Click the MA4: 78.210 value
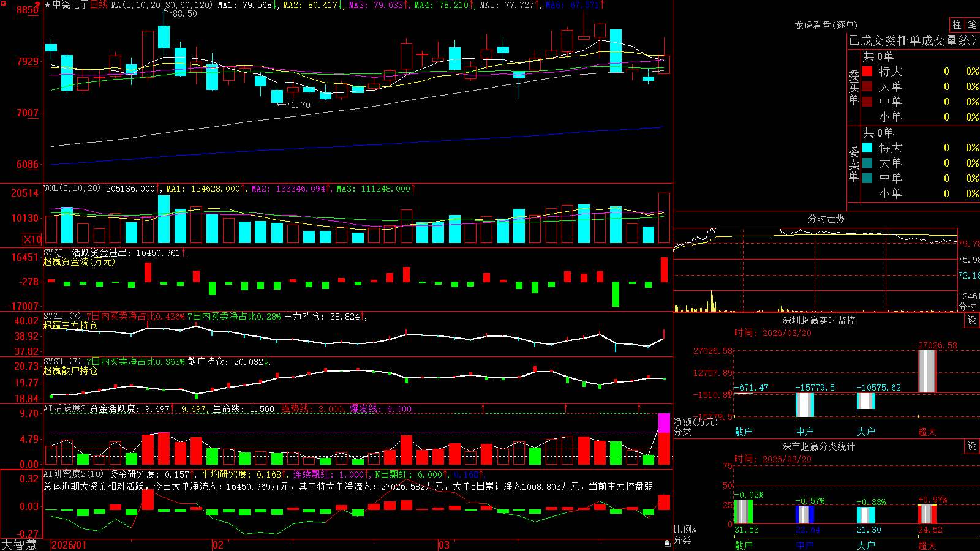 444,5
